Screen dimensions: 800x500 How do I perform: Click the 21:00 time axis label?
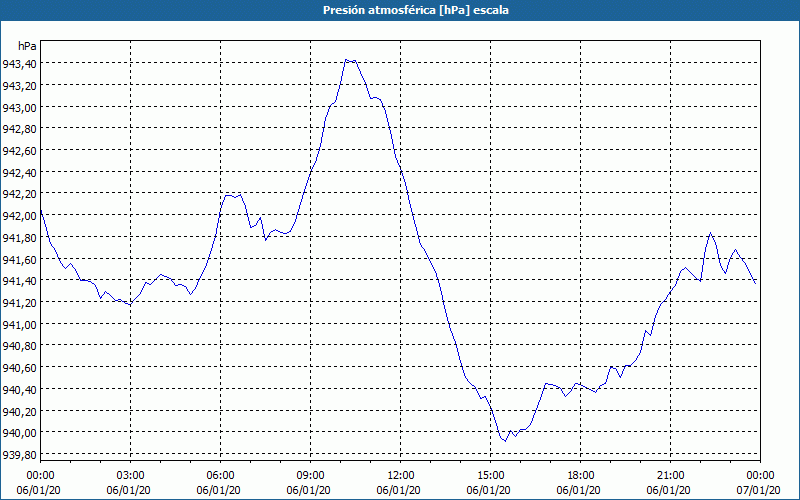(670, 476)
